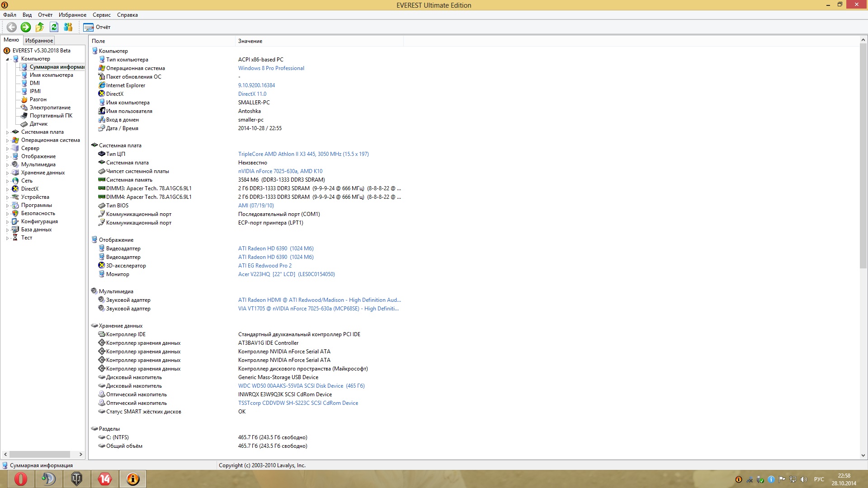
Task: Click the Значение column header
Action: [319, 41]
